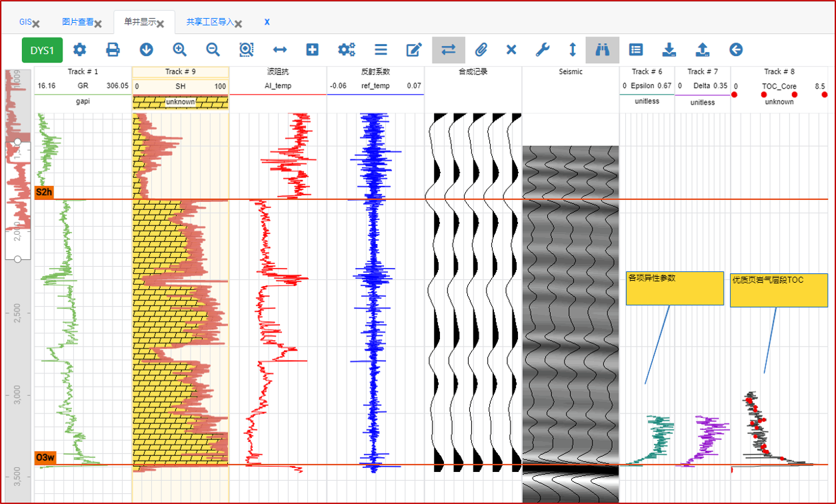Screen dimensions: 836x504
Task: Click the paperclip attachment icon
Action: coord(481,50)
